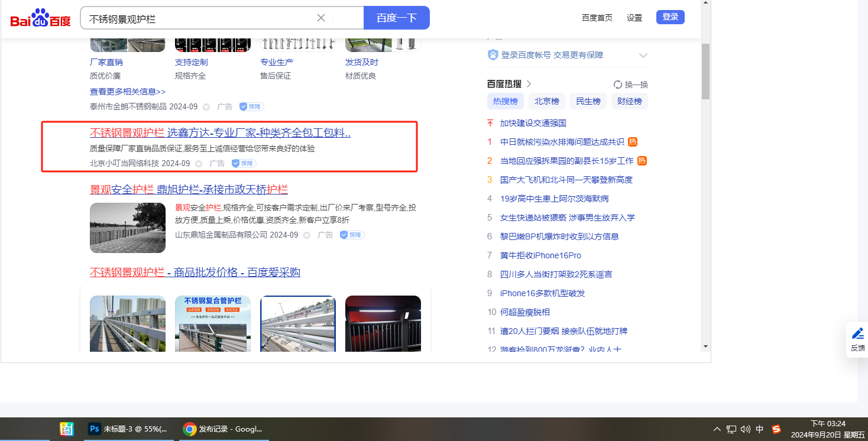Click the 专业生产 link
The width and height of the screenshot is (868, 441).
pos(277,62)
